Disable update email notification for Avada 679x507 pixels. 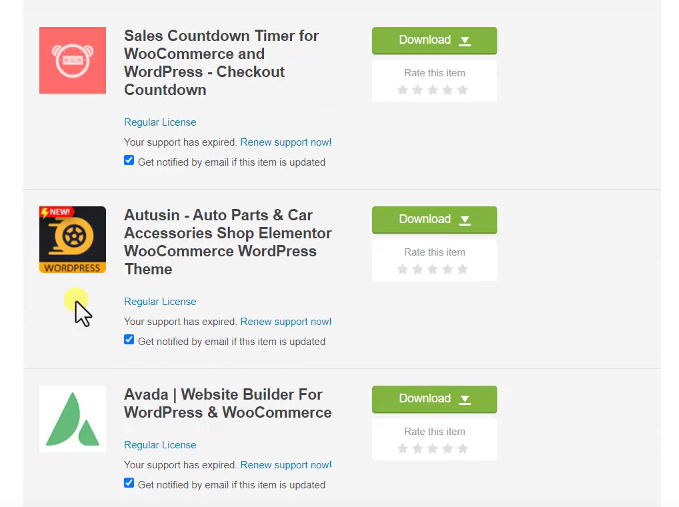129,483
